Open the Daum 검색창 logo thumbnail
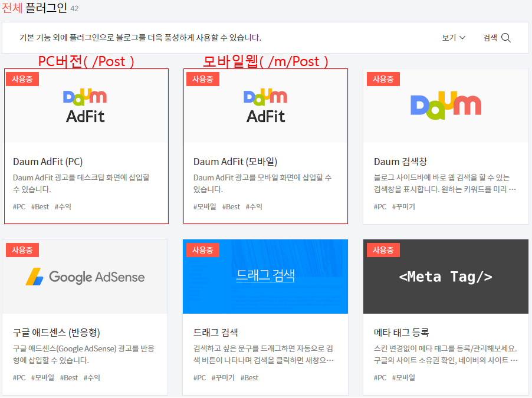The image size is (532, 398). [446, 106]
